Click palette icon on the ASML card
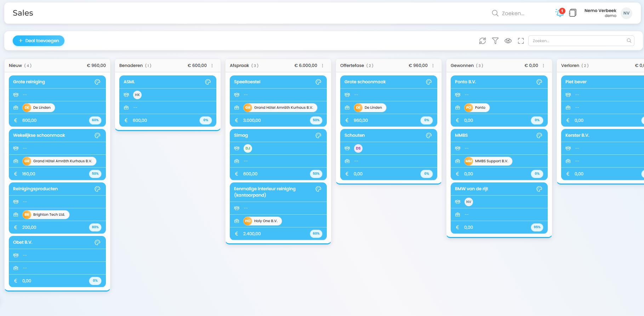Screen dimensions: 644x316 (x=208, y=82)
